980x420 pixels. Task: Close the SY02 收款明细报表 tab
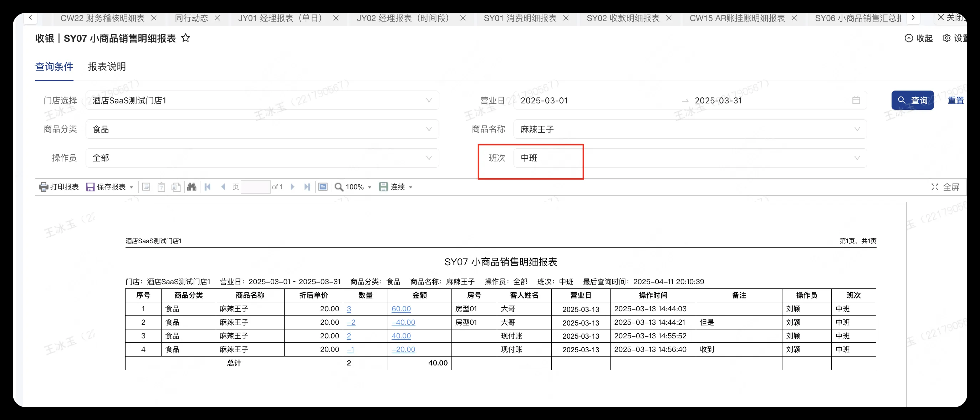(x=669, y=18)
